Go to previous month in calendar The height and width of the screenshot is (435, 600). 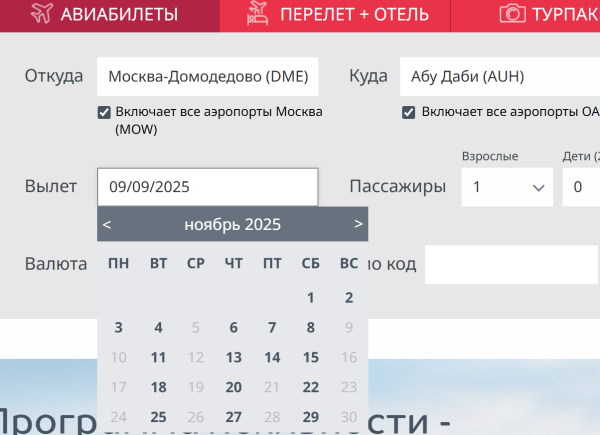click(107, 224)
